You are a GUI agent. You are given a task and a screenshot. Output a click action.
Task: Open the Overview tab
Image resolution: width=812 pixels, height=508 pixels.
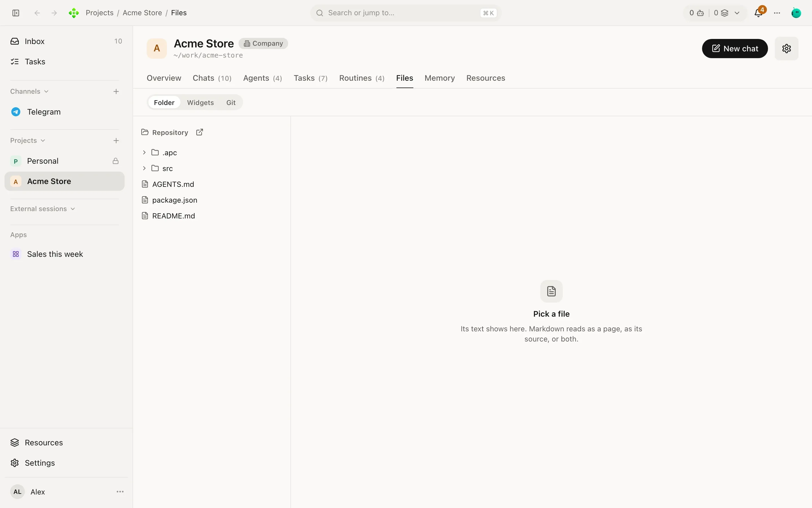(x=164, y=78)
